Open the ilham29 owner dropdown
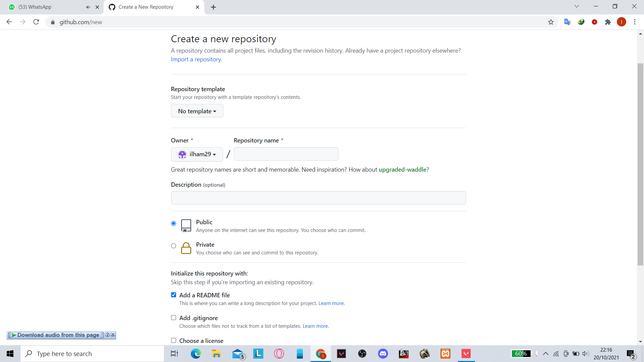This screenshot has width=644, height=362. click(197, 154)
